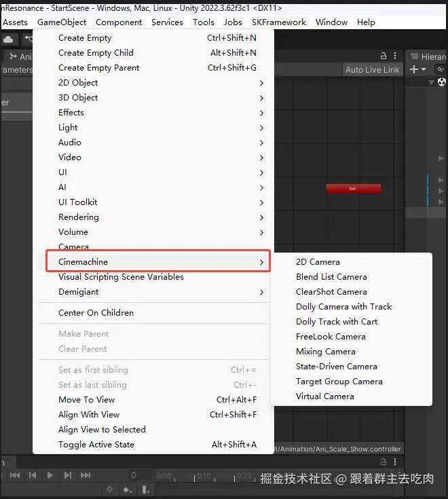Click the Auto Live Link button
Image resolution: width=448 pixels, height=499 pixels.
pos(372,69)
